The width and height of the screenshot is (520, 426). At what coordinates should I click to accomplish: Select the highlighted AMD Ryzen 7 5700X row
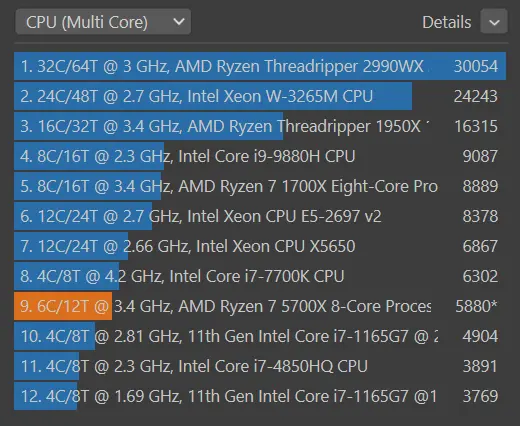tap(260, 306)
